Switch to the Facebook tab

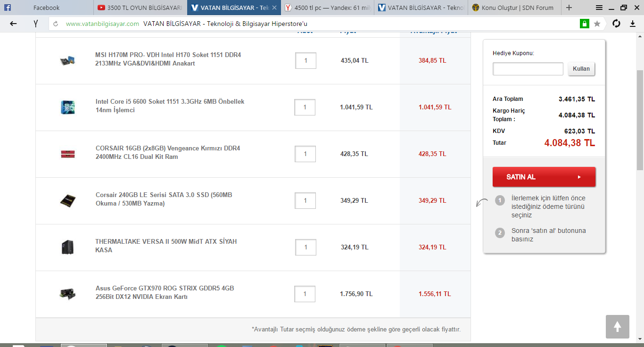point(47,8)
